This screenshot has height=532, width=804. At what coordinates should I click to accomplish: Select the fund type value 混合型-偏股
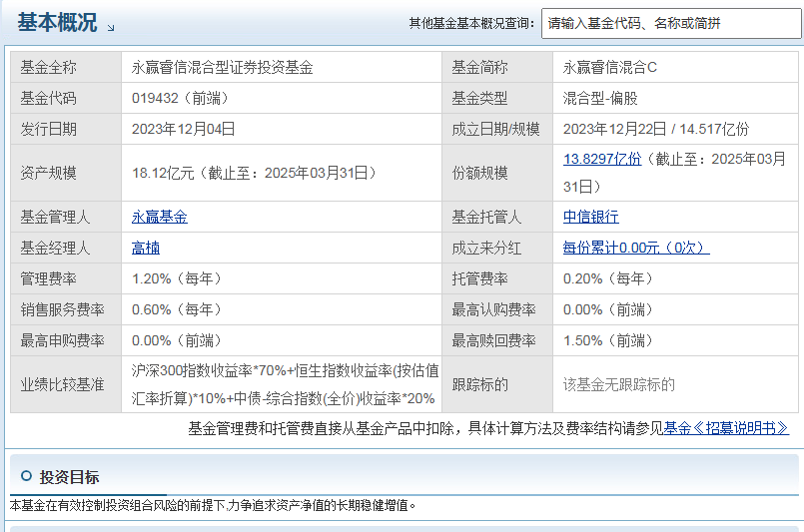tap(600, 98)
